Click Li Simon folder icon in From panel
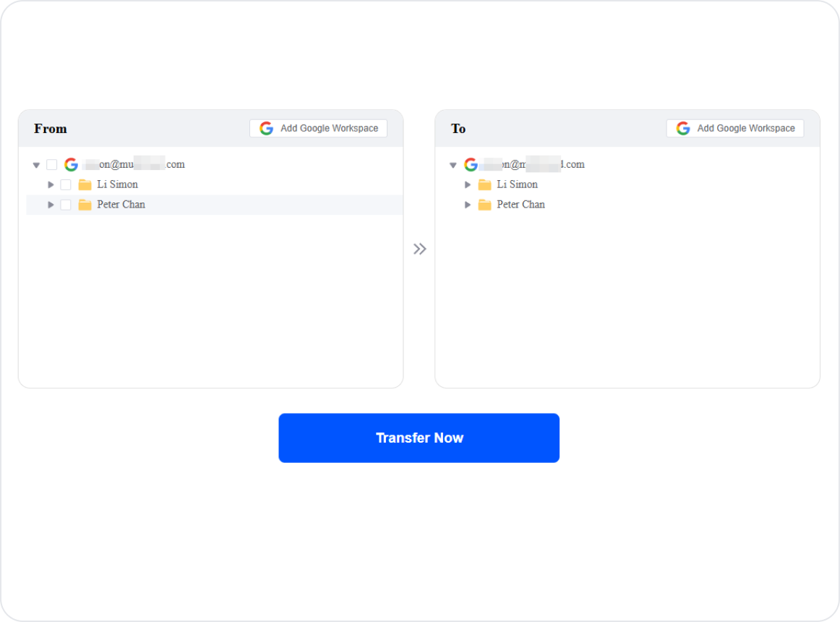The height and width of the screenshot is (622, 840). [85, 184]
